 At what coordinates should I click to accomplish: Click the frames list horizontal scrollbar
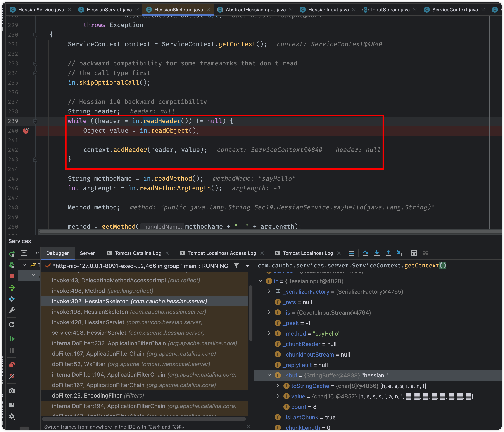(143, 419)
